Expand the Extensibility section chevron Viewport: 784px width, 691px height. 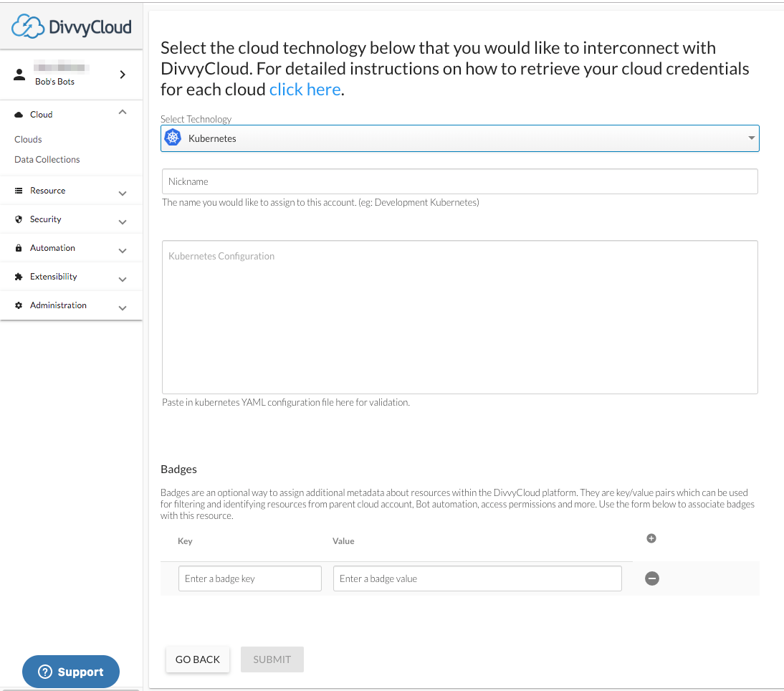(123, 279)
